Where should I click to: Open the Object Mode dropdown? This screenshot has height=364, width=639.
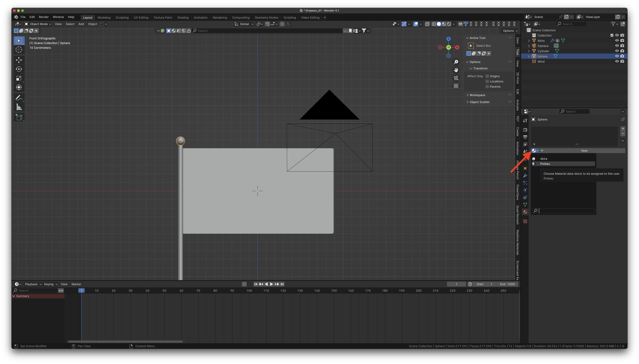[x=38, y=24]
